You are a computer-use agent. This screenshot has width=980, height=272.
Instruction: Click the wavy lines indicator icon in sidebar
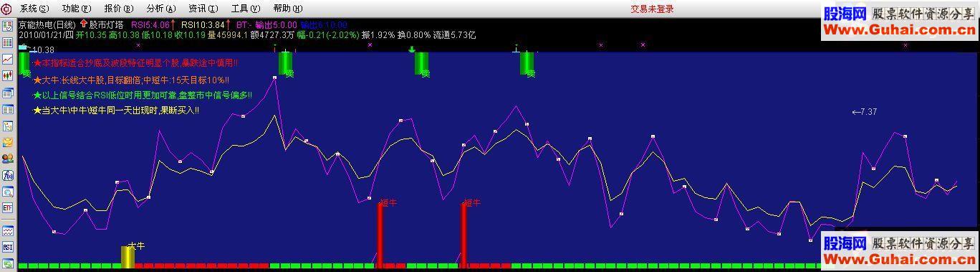7,230
